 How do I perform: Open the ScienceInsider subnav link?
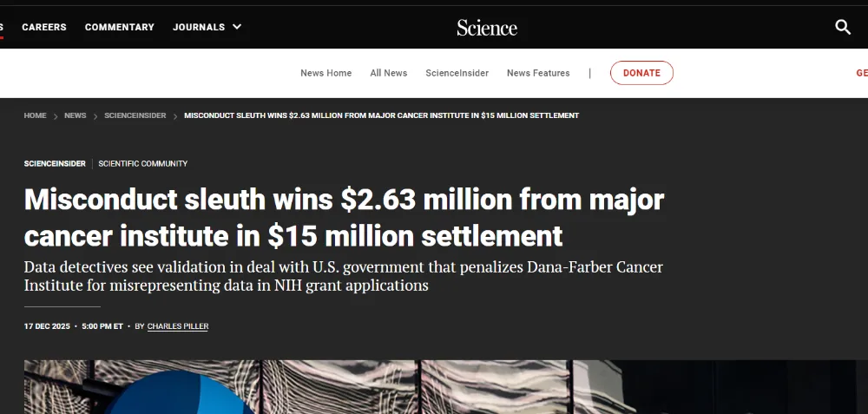tap(457, 73)
